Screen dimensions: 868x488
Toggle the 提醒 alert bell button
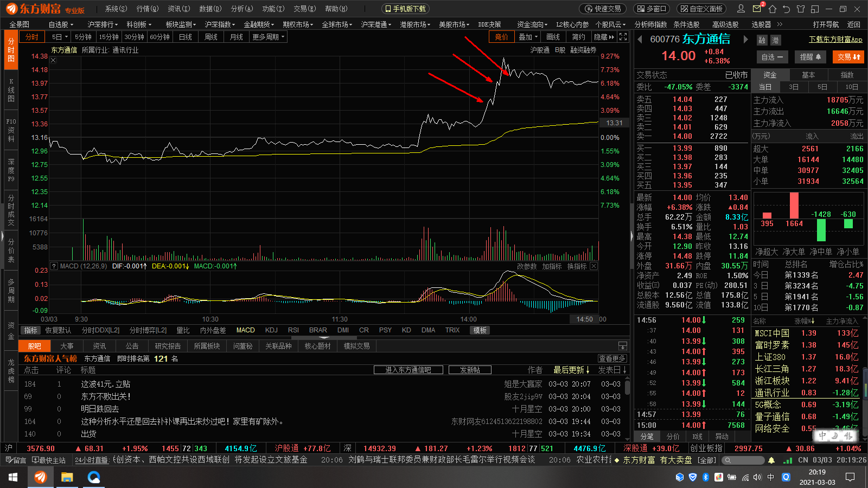[x=810, y=57]
